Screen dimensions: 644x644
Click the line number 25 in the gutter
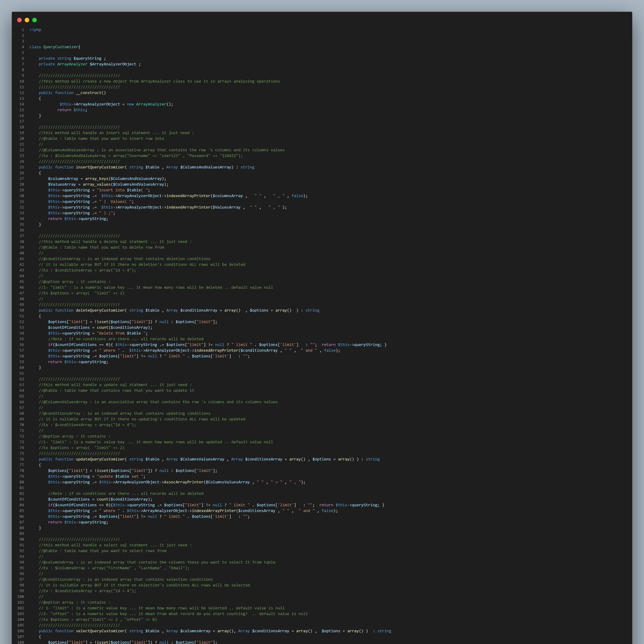pos(21,167)
